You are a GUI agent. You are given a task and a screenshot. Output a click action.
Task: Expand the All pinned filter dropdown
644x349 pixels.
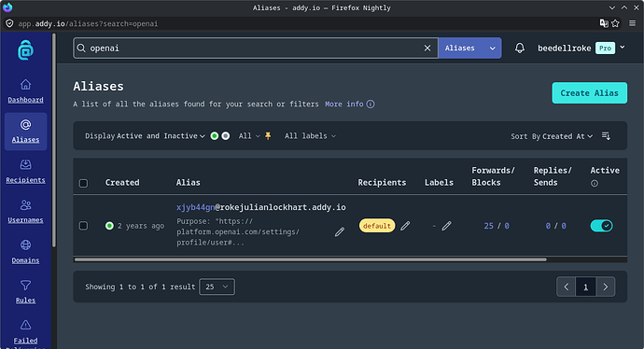(249, 136)
